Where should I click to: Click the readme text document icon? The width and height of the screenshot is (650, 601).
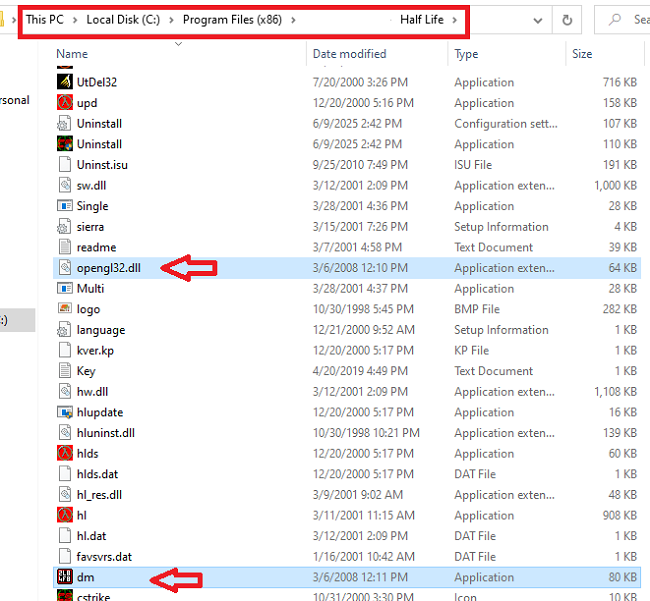tap(65, 247)
